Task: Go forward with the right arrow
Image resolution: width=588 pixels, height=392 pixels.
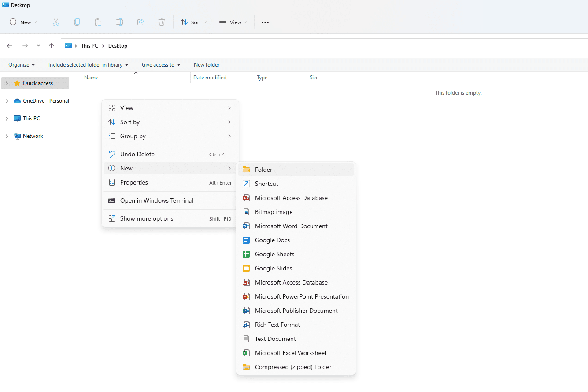Action: point(25,46)
